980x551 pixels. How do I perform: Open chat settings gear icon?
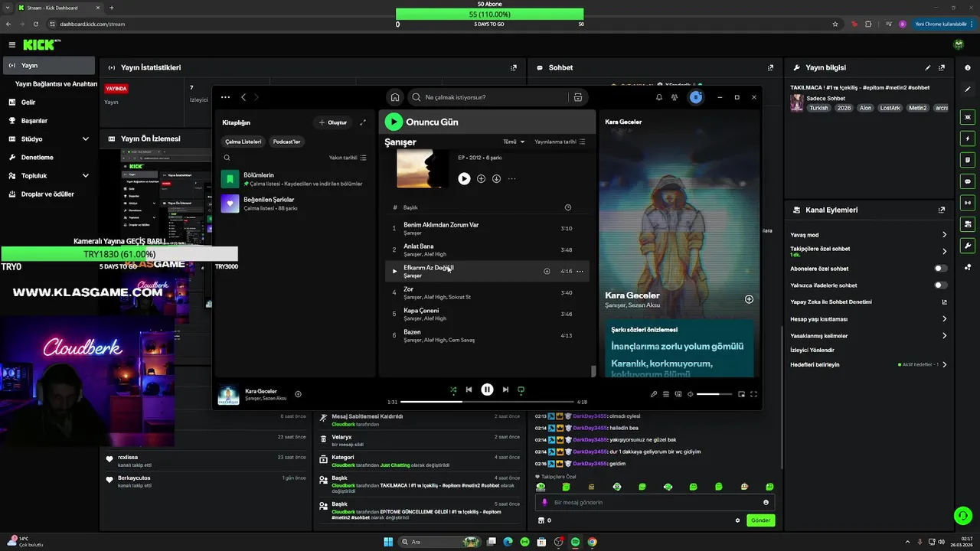coord(737,520)
